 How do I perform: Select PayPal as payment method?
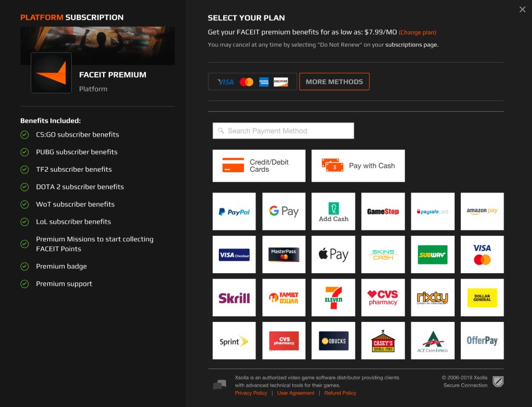click(x=234, y=211)
